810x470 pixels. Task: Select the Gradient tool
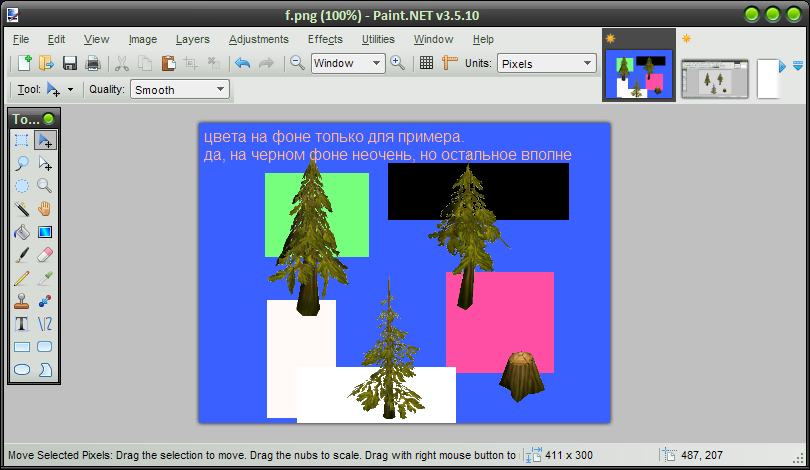click(x=45, y=232)
